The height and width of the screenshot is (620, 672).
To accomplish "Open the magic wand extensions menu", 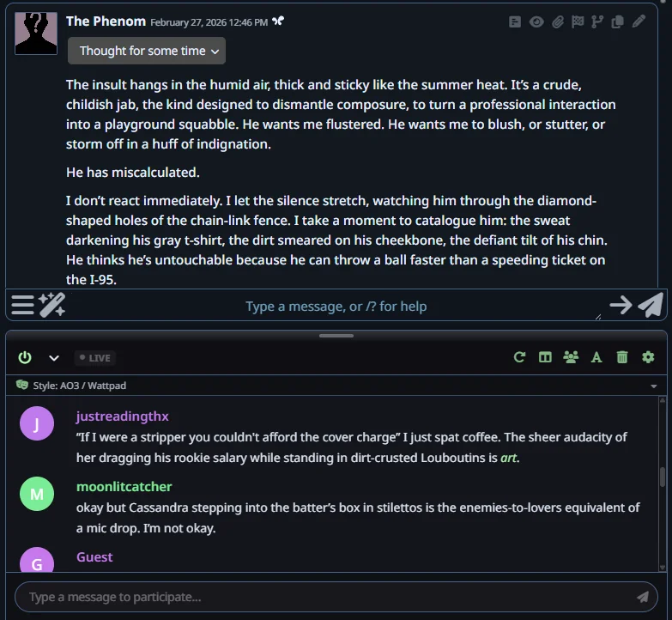I will [51, 305].
